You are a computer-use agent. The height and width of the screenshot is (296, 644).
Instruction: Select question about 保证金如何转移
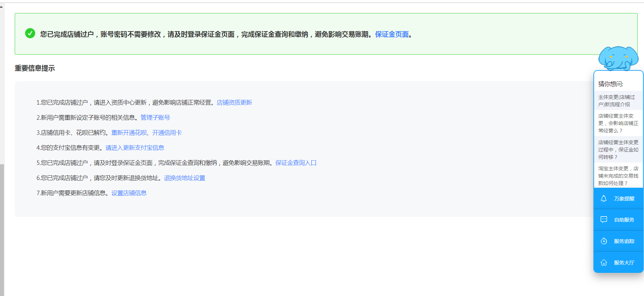click(618, 150)
